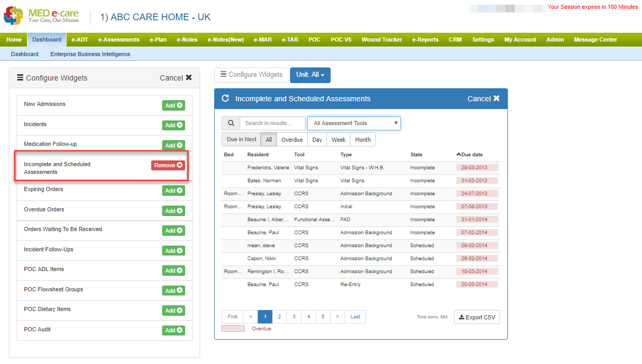Sort by the Due date column
This screenshot has height=364, width=642.
click(x=471, y=154)
